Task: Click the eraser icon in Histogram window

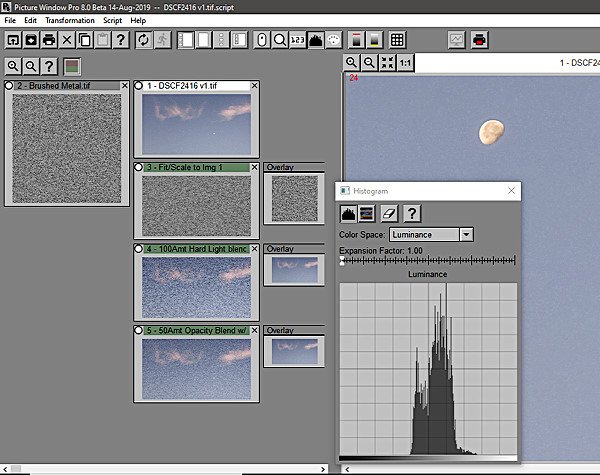Action: pyautogui.click(x=391, y=213)
